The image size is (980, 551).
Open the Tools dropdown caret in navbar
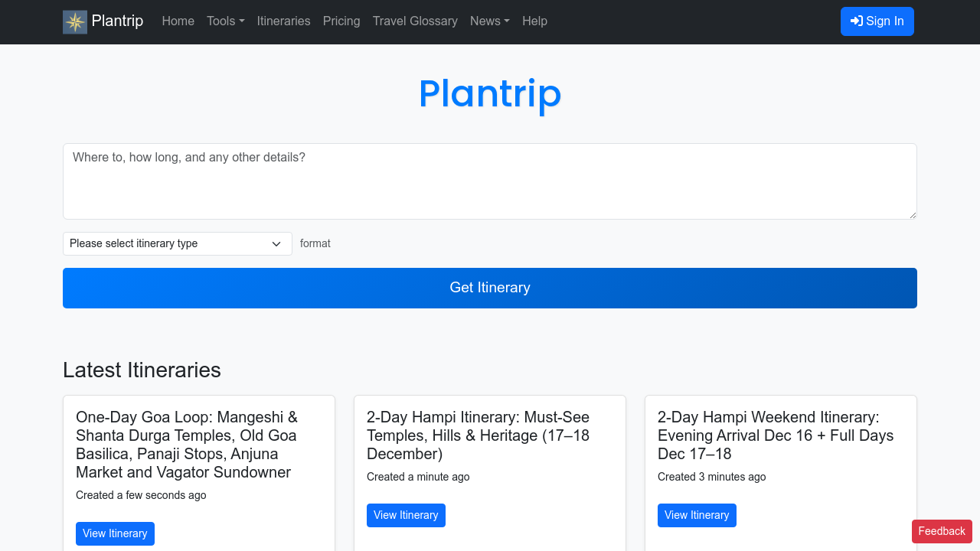click(x=242, y=21)
